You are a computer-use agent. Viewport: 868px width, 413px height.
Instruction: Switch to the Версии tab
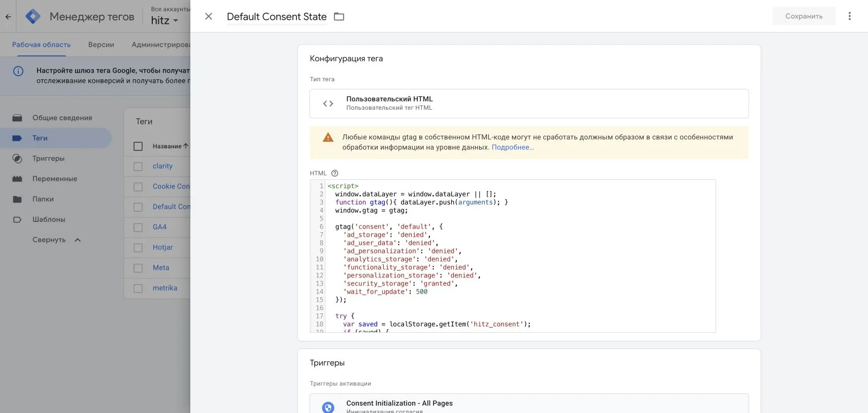(x=101, y=45)
